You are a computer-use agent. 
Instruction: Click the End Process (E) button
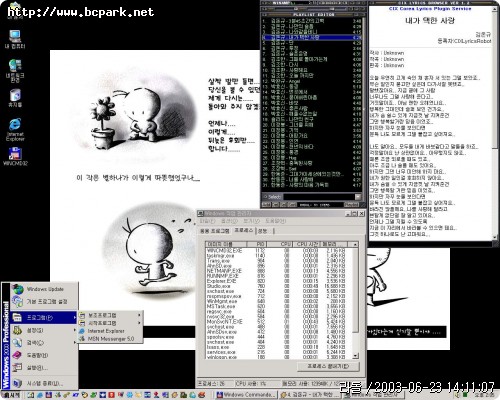pyautogui.click(x=328, y=366)
